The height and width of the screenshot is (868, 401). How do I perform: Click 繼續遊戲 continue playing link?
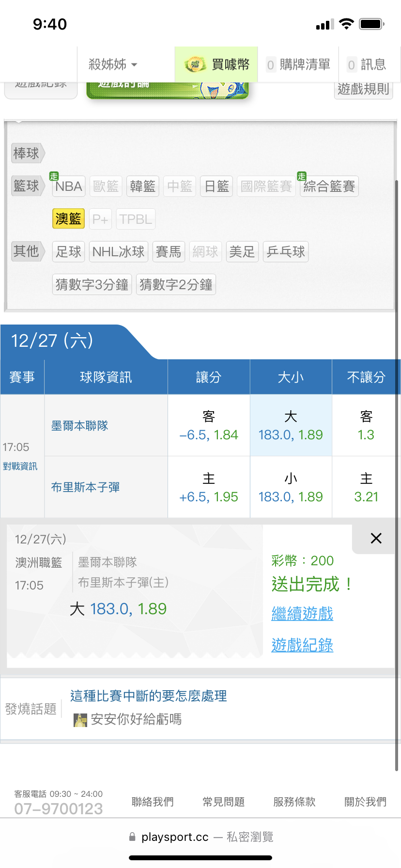coord(302,614)
